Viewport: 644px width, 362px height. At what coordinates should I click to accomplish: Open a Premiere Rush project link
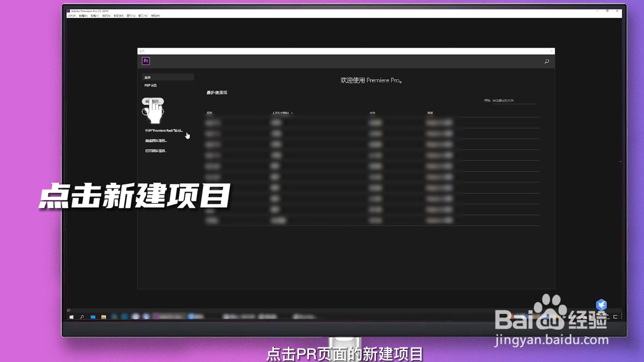coord(164,130)
